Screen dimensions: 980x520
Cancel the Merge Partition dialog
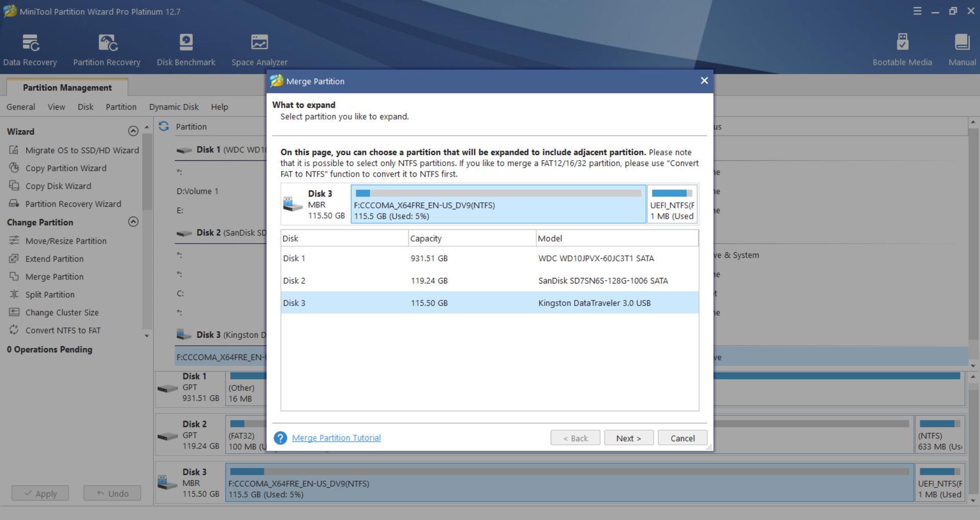(x=682, y=438)
